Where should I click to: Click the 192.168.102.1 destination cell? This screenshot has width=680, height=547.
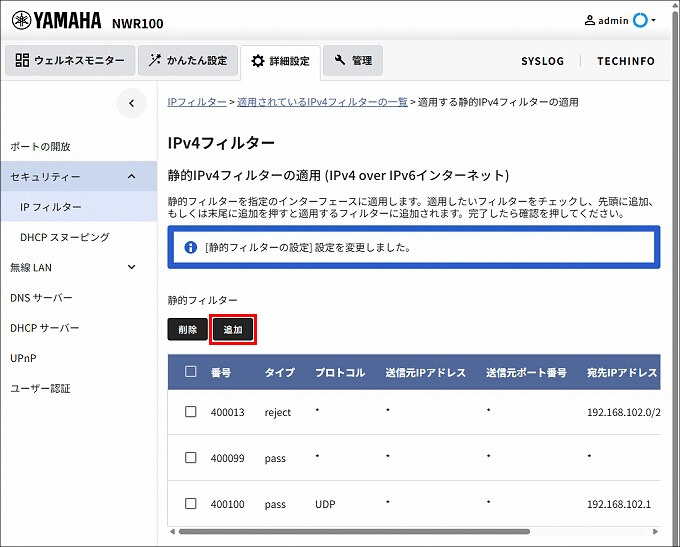point(619,504)
